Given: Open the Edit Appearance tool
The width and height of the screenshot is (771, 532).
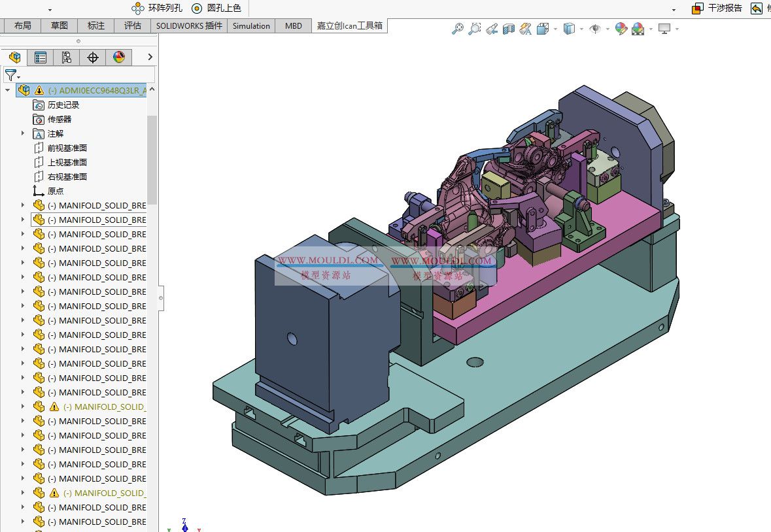Looking at the screenshot, I should [x=620, y=29].
